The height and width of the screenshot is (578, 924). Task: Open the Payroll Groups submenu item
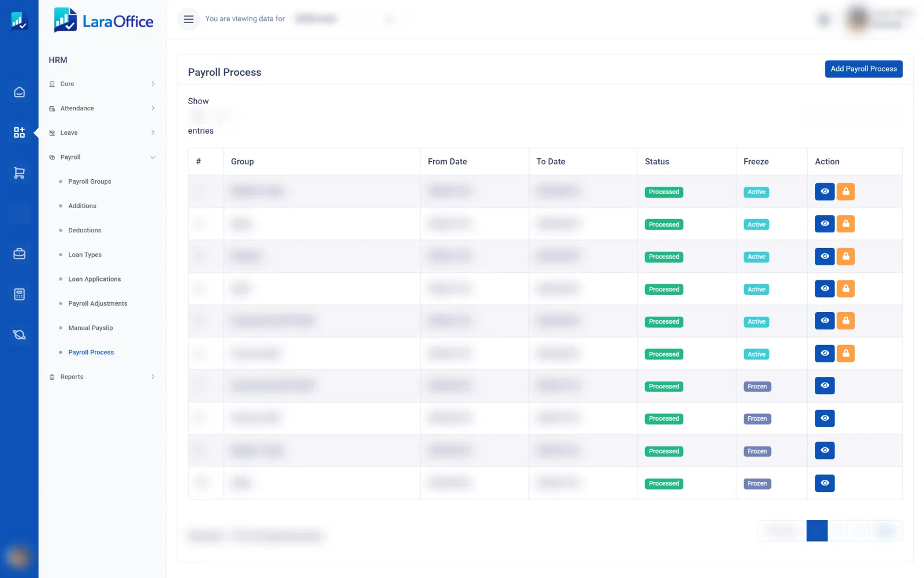point(90,181)
